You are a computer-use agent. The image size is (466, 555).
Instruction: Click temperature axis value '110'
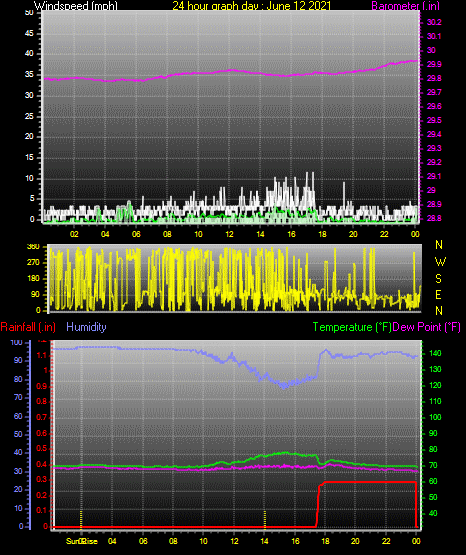[x=435, y=401]
